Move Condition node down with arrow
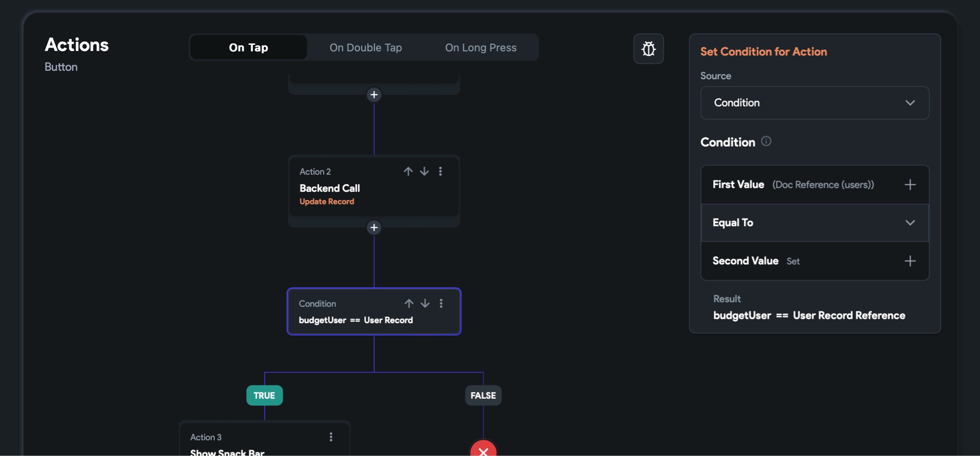This screenshot has width=980, height=456. tap(425, 303)
